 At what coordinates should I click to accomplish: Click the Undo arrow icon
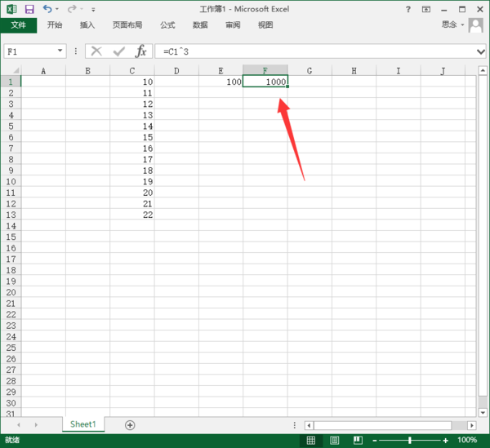[47, 9]
